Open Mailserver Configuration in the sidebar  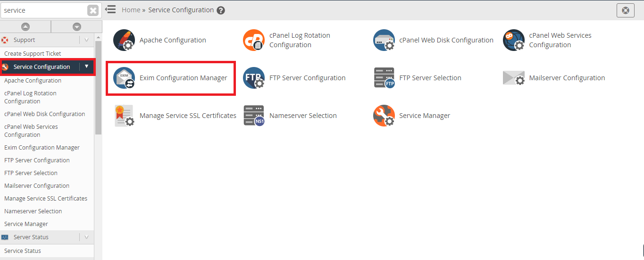point(37,186)
